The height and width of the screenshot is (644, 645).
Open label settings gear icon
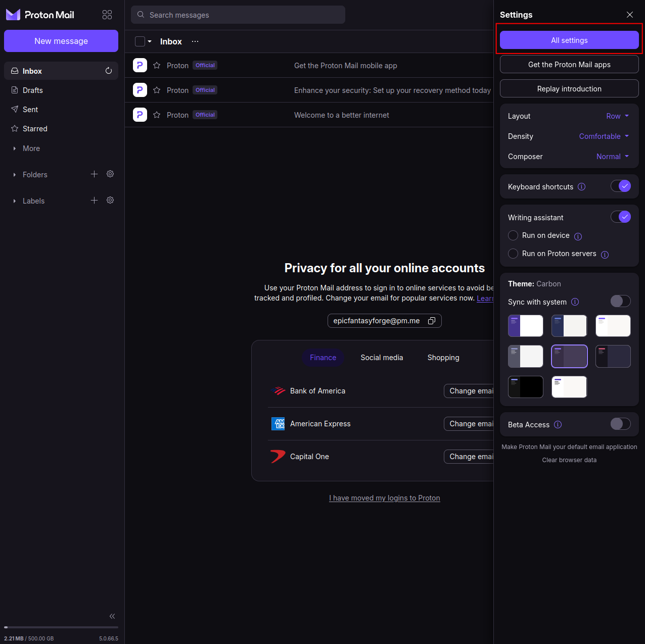(x=110, y=200)
